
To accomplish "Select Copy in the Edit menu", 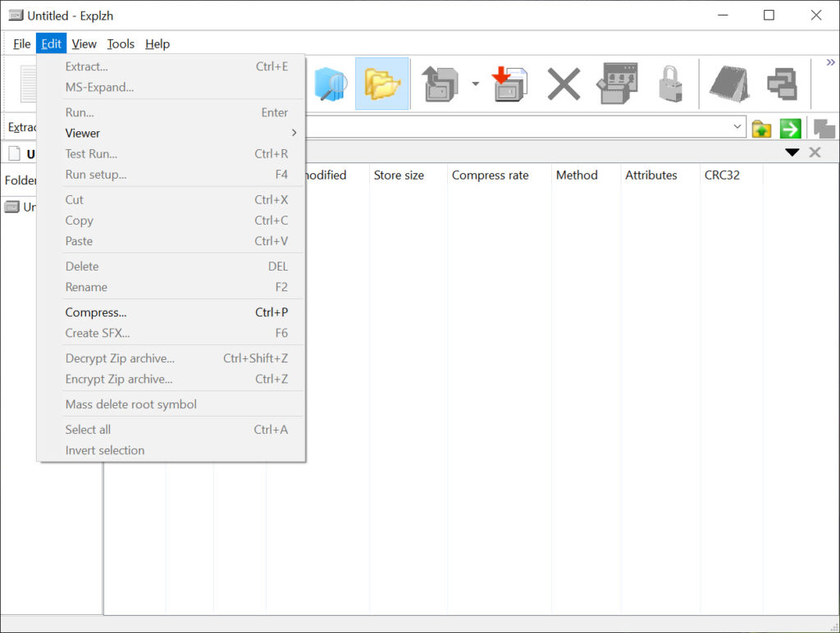I will pyautogui.click(x=171, y=221).
